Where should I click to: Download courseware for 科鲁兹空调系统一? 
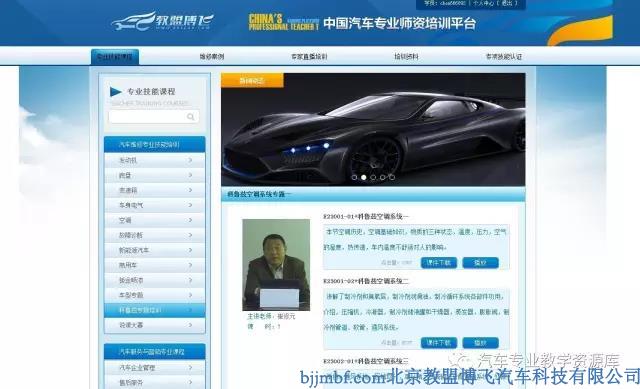coord(439,263)
